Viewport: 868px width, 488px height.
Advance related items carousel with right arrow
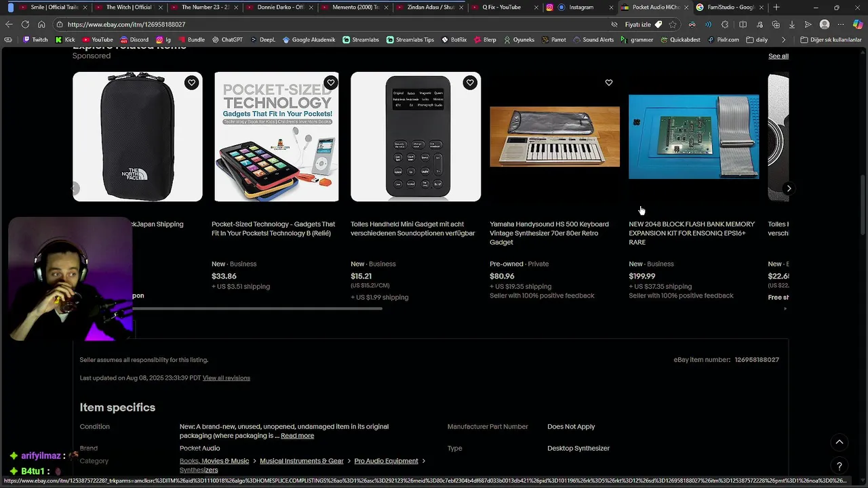coord(789,188)
